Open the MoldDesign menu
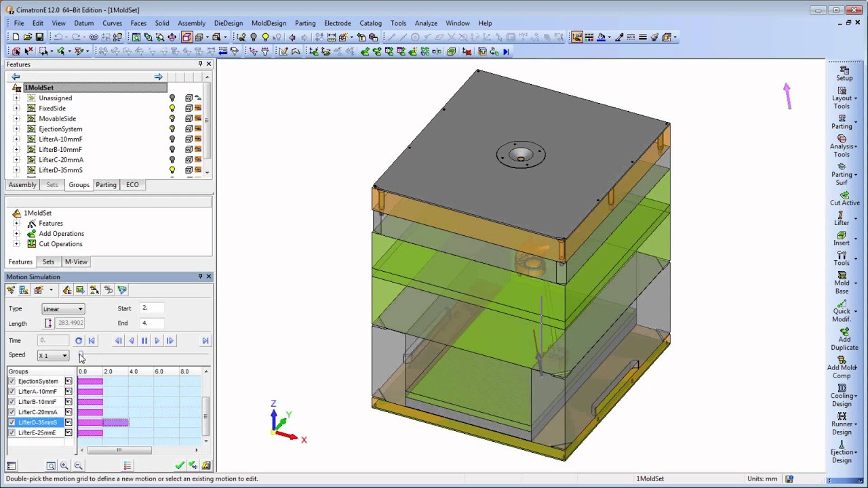Screen dimensions: 868x488 (269, 23)
